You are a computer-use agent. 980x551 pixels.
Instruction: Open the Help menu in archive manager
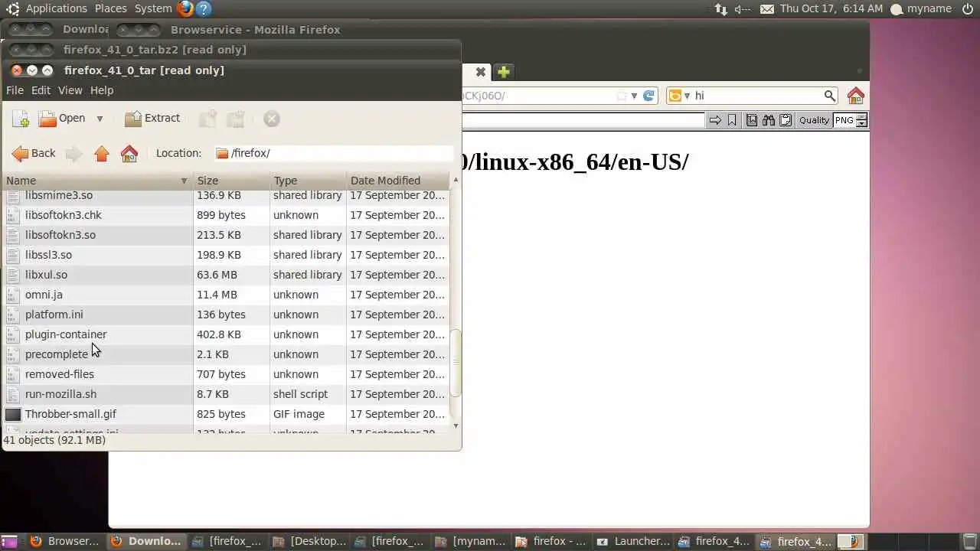(102, 90)
